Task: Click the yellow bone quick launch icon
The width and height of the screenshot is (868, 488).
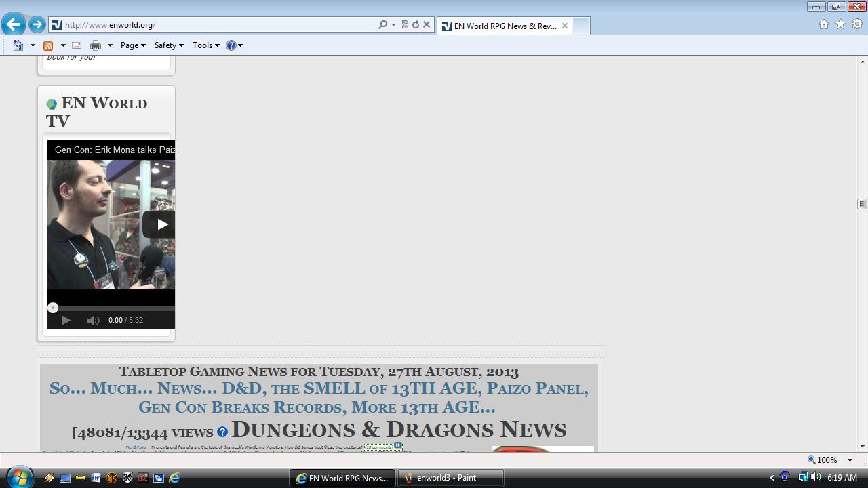Action: pyautogui.click(x=81, y=478)
